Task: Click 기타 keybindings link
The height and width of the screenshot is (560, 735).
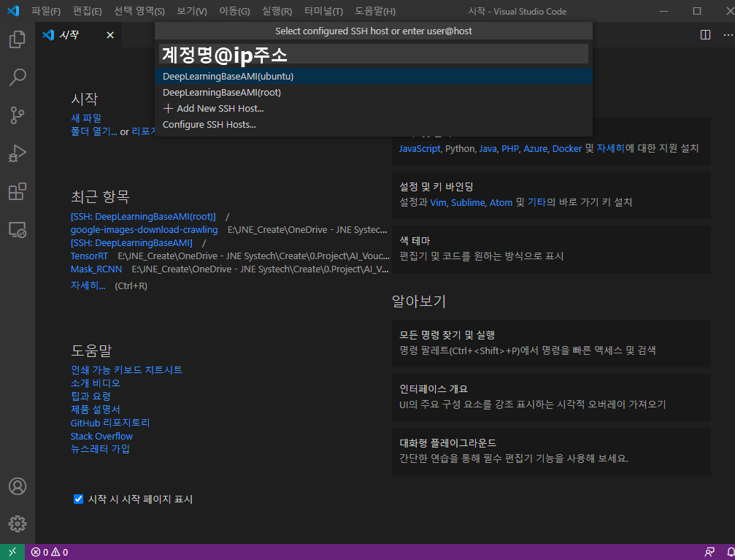Action: (536, 203)
